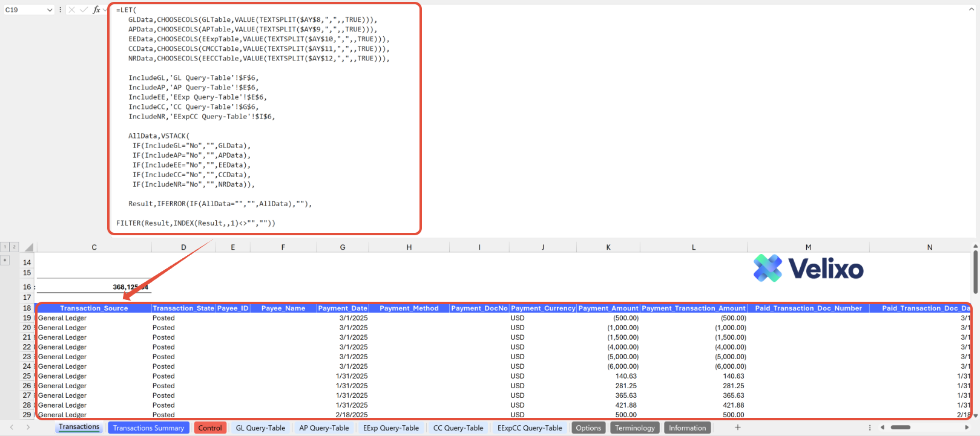Open the red Control sheet tab
Viewport: 980px width, 436px height.
210,428
